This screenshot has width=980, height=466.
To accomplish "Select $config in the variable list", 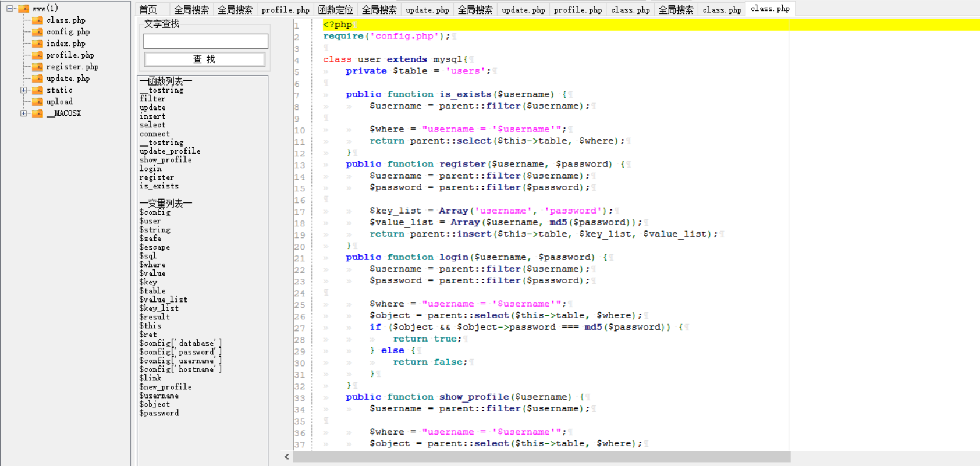I will tap(155, 212).
